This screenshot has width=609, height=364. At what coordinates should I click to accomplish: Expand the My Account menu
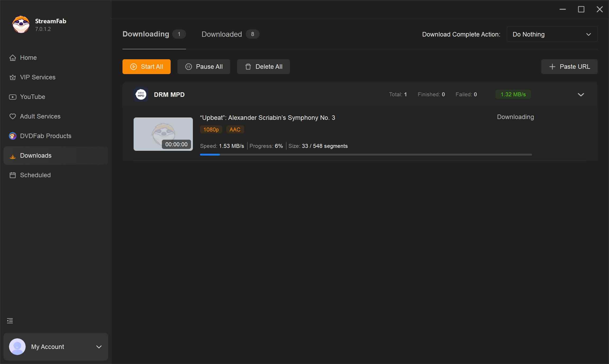99,347
